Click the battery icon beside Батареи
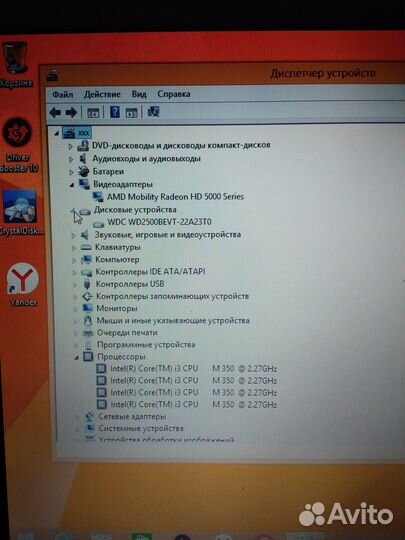Image resolution: width=405 pixels, height=540 pixels. (x=83, y=171)
